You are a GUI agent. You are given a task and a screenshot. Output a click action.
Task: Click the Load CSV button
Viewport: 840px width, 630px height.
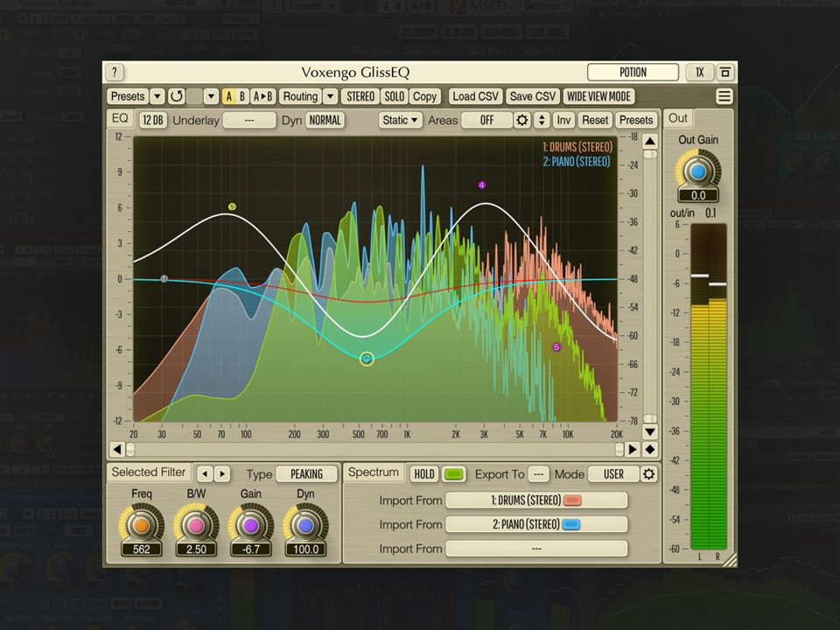coord(476,96)
